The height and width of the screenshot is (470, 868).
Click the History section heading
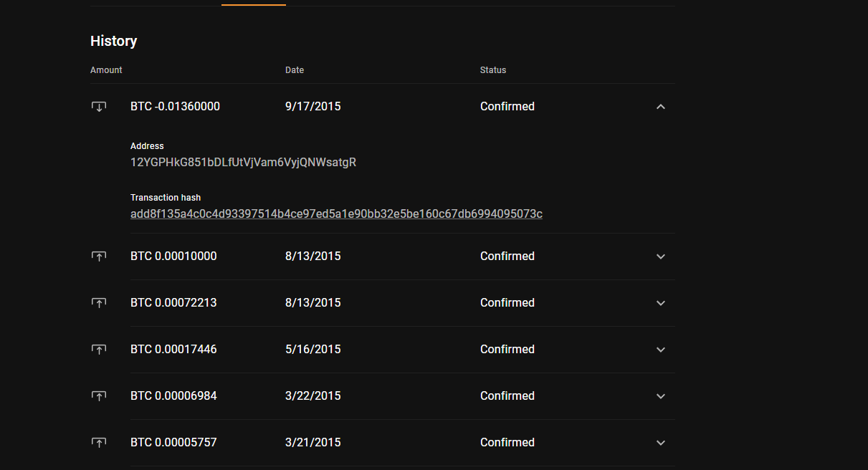point(113,41)
